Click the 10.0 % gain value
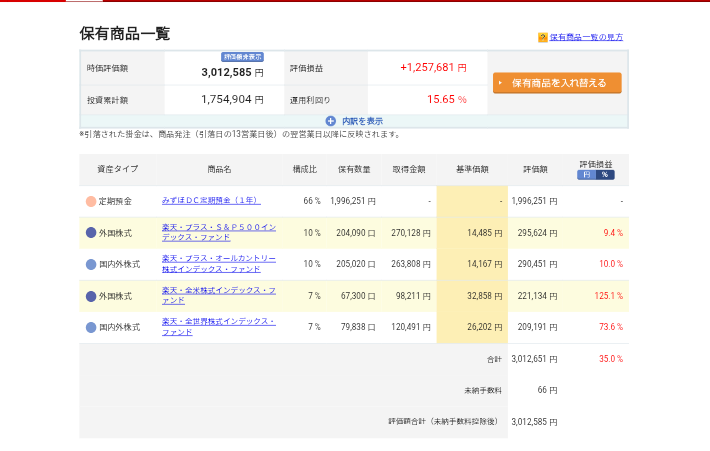Screen dimensions: 710x451 click(x=611, y=264)
